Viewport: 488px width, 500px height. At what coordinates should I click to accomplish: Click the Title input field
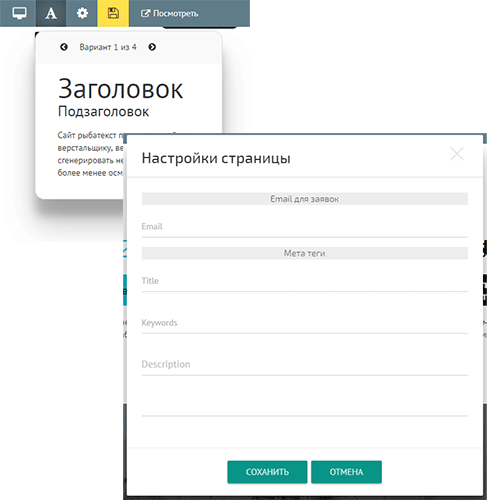[x=305, y=282]
